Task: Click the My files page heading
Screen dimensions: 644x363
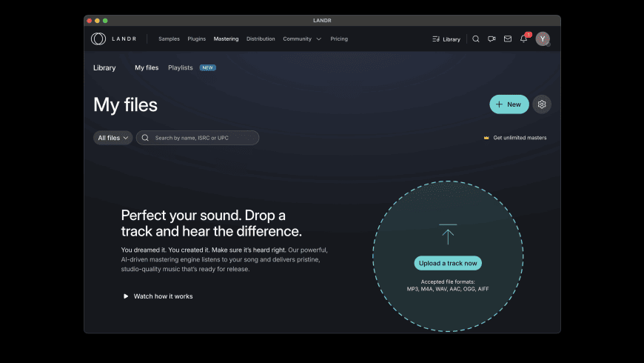Action: pyautogui.click(x=125, y=104)
